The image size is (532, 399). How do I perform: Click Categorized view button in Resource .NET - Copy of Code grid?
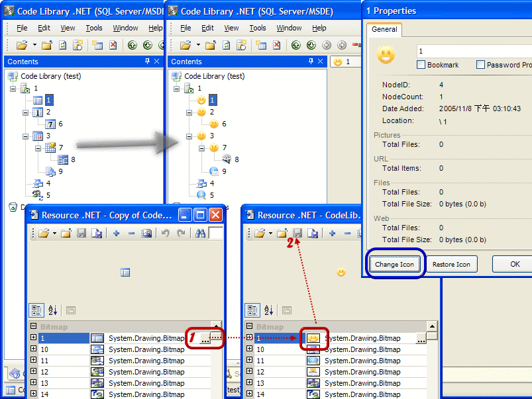[36, 310]
